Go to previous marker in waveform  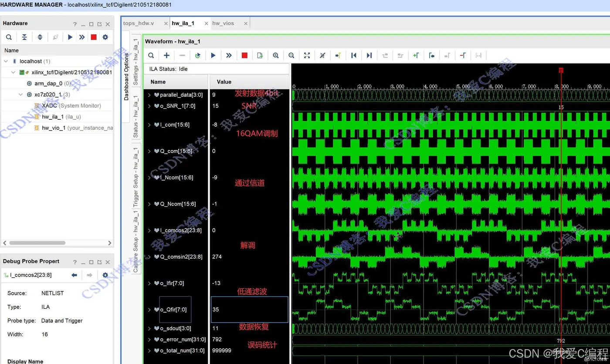point(432,55)
